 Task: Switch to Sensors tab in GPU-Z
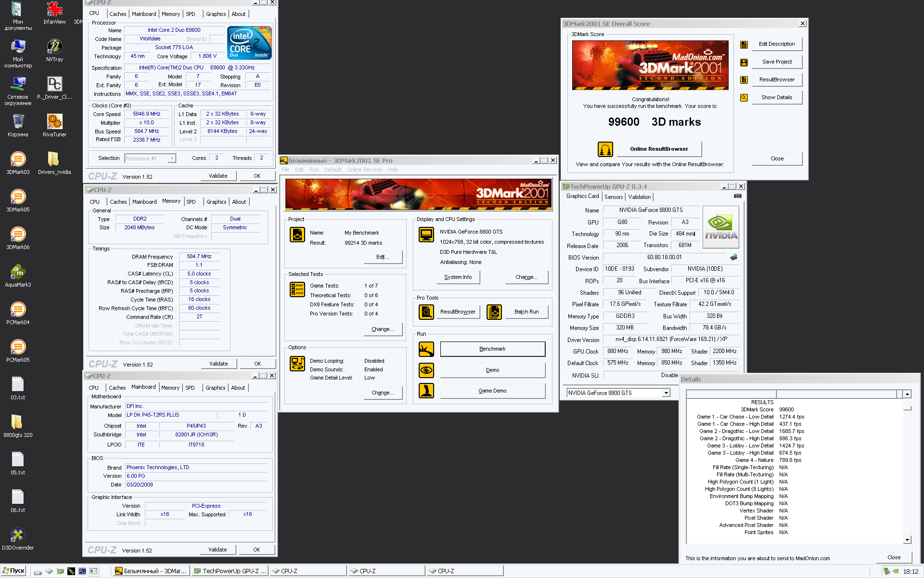pyautogui.click(x=614, y=197)
